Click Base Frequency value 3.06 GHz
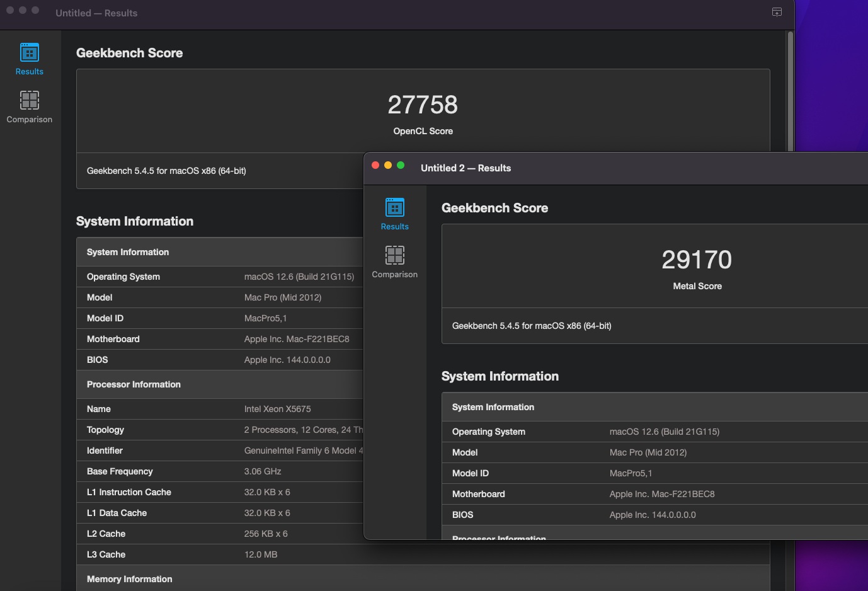 click(x=263, y=471)
